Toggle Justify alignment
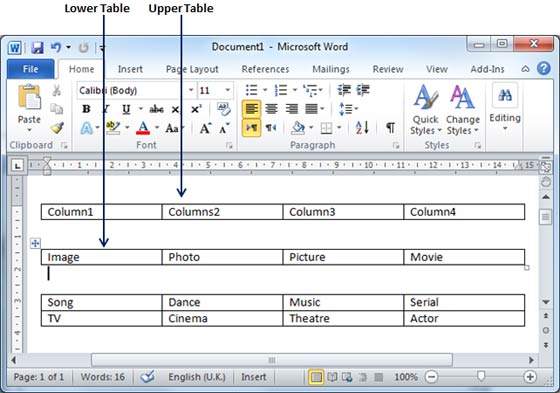This screenshot has width=560, height=393. 311,109
